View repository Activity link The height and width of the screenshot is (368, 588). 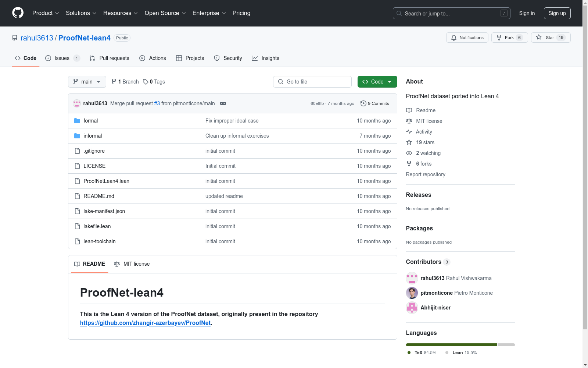coord(419,132)
